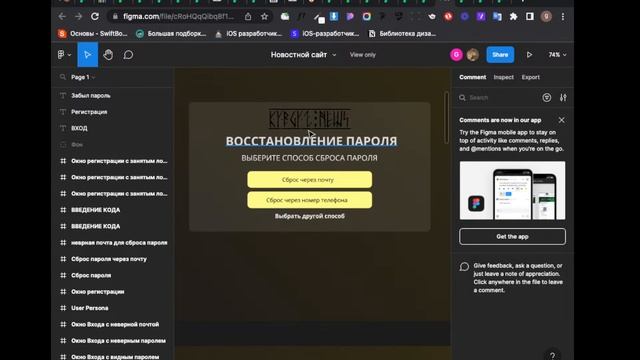Click the blue download arrow extension icon

(333, 16)
